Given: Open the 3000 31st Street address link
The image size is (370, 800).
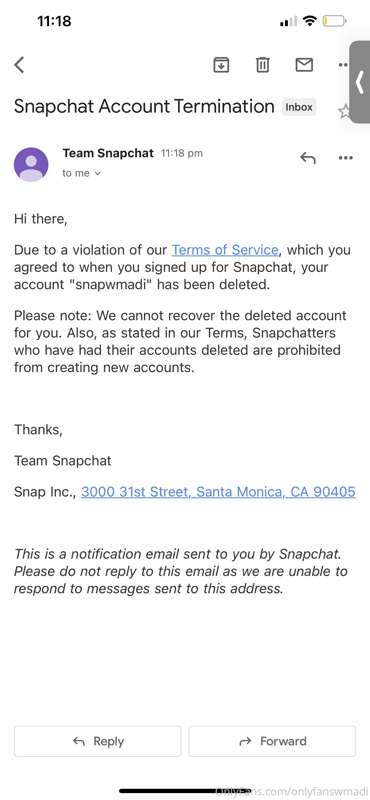Looking at the screenshot, I should tap(218, 492).
